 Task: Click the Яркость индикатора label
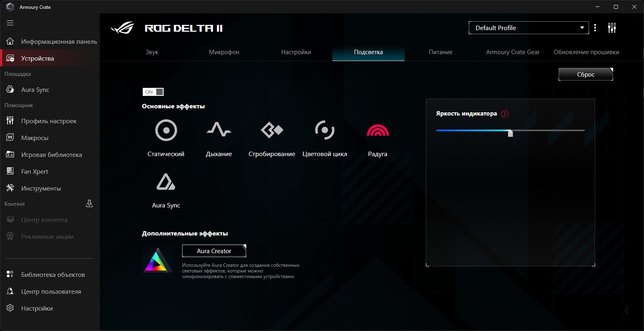tap(466, 114)
